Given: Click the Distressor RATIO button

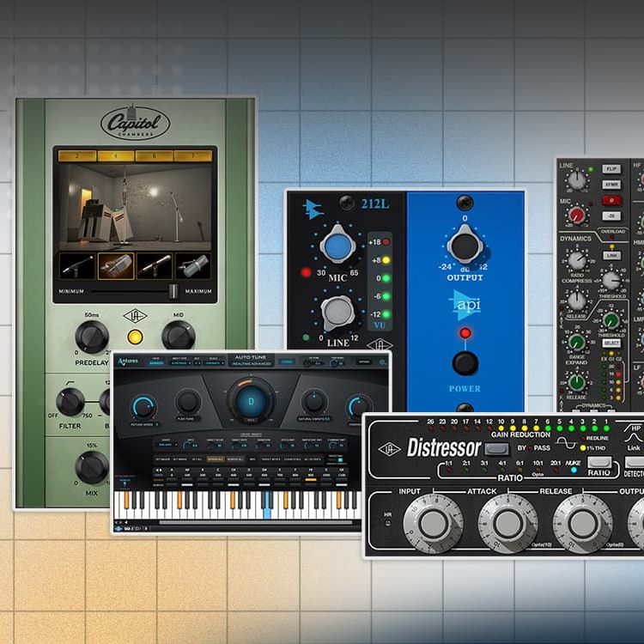Looking at the screenshot, I should [599, 462].
